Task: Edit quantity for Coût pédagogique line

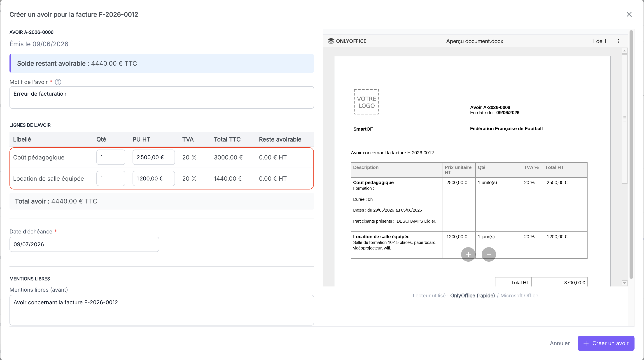Action: click(x=111, y=157)
